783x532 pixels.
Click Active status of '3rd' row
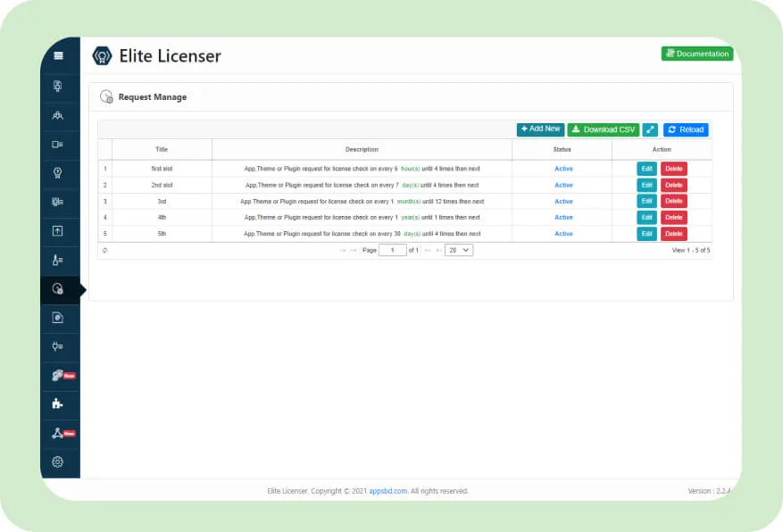tap(563, 202)
